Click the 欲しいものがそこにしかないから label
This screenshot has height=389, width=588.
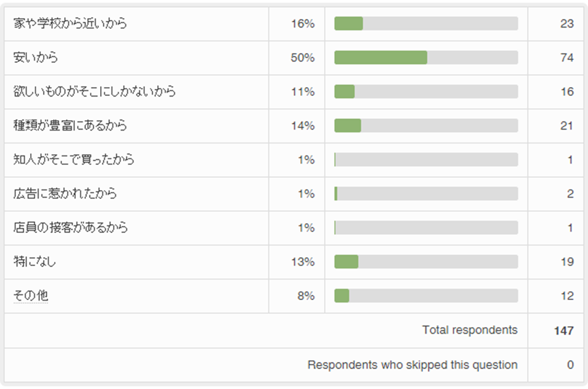pyautogui.click(x=94, y=92)
